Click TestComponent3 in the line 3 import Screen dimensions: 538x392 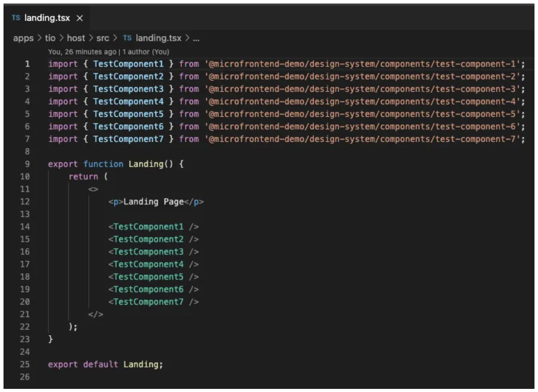[x=128, y=89]
